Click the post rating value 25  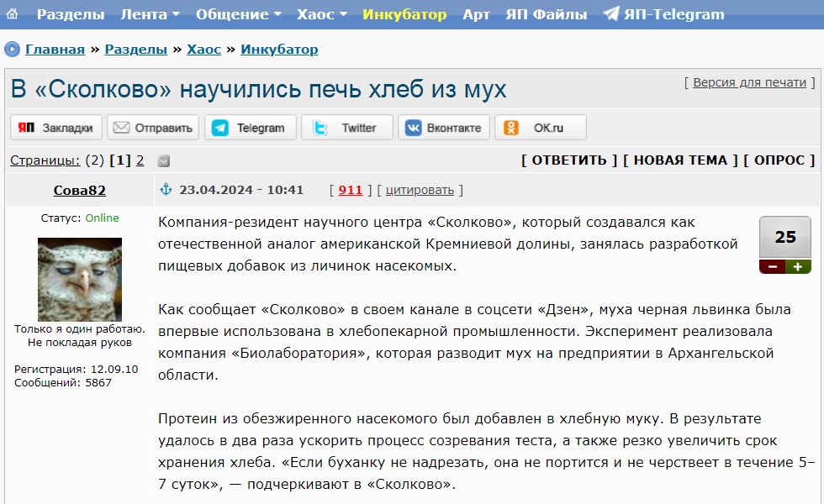click(x=785, y=237)
